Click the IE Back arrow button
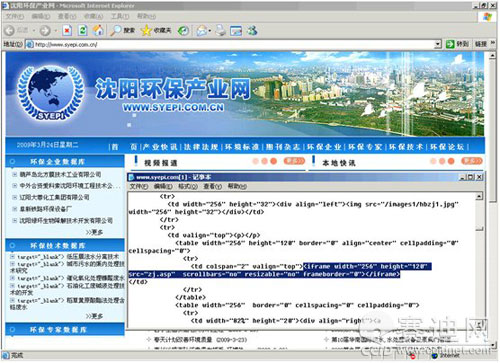The height and width of the screenshot is (363, 500). coord(10,31)
